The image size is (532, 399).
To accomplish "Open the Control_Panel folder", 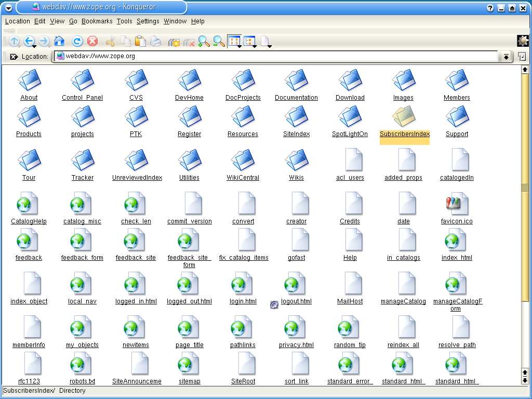I will click(x=83, y=81).
